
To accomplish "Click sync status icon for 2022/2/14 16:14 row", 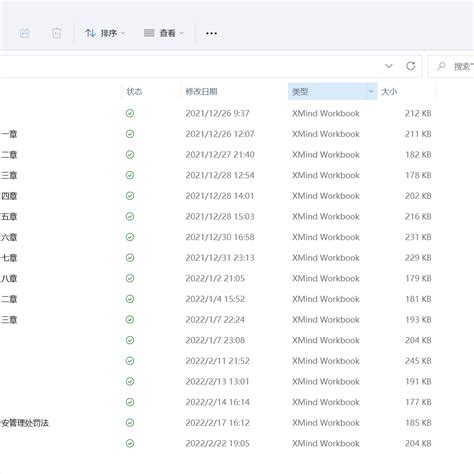I will point(130,402).
